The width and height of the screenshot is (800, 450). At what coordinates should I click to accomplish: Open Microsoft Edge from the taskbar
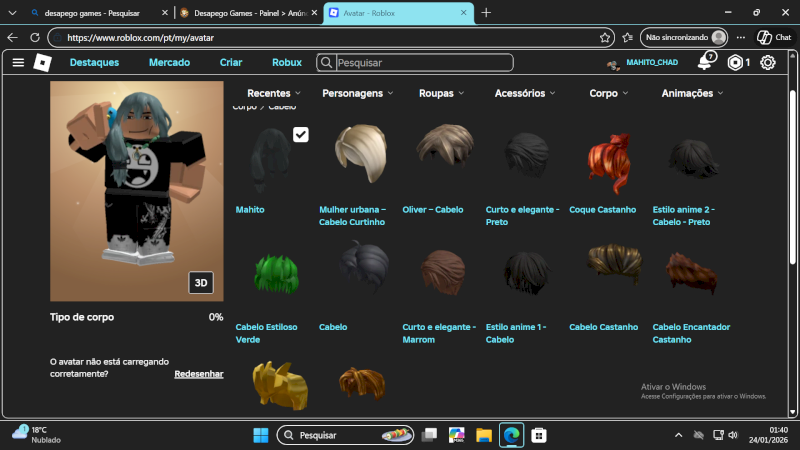(x=511, y=435)
